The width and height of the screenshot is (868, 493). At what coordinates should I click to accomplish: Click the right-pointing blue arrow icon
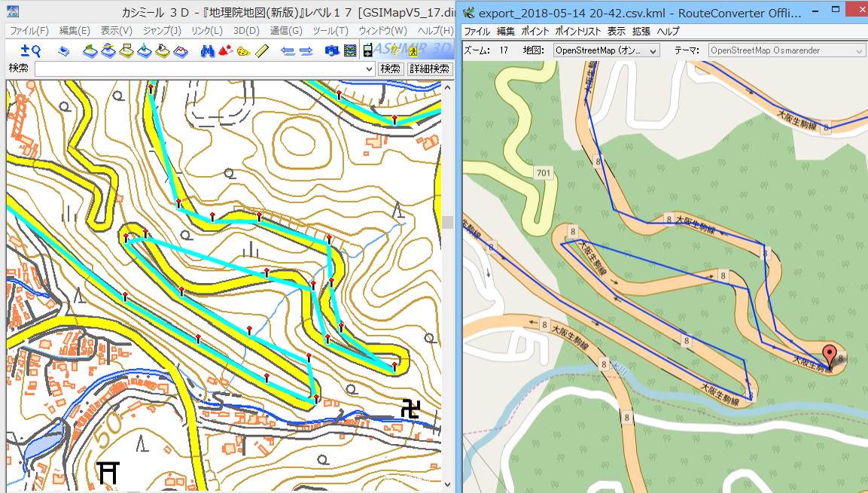pos(306,51)
